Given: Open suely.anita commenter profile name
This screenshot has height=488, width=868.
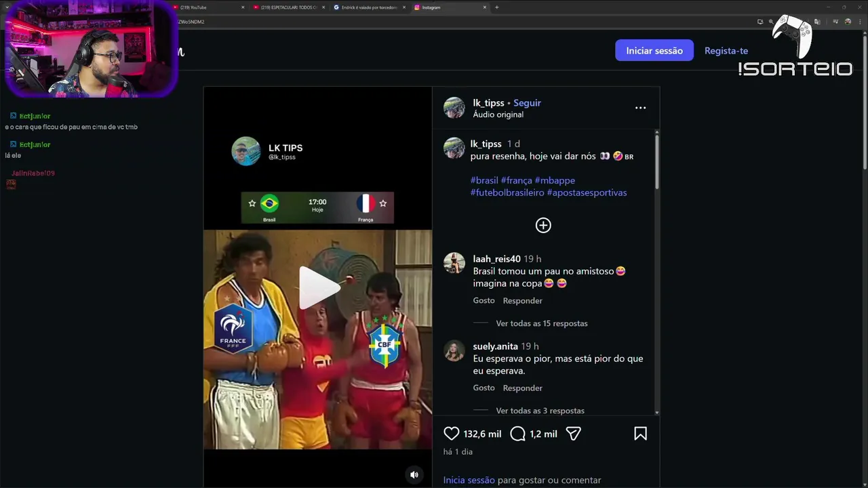Looking at the screenshot, I should pos(495,346).
